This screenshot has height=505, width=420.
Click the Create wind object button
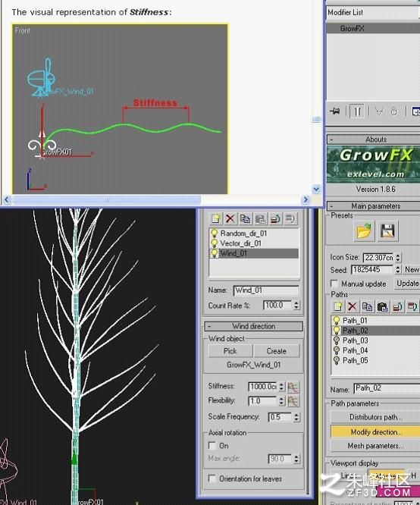[277, 351]
